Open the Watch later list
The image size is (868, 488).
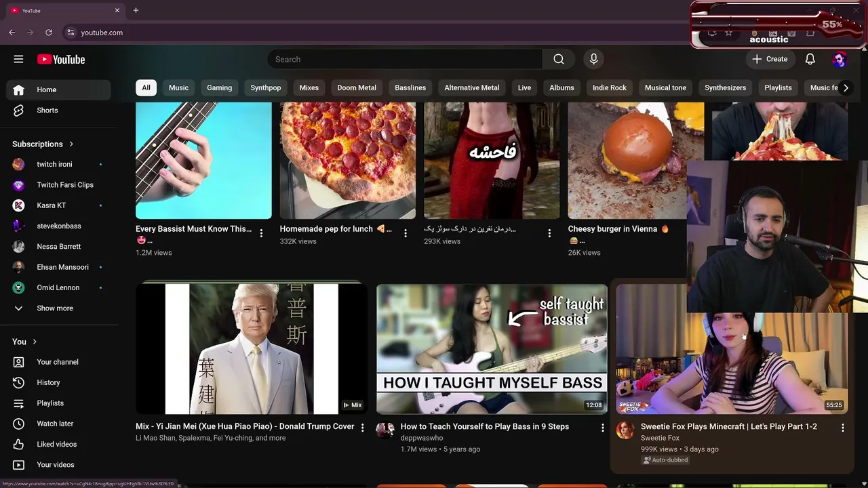coord(58,424)
